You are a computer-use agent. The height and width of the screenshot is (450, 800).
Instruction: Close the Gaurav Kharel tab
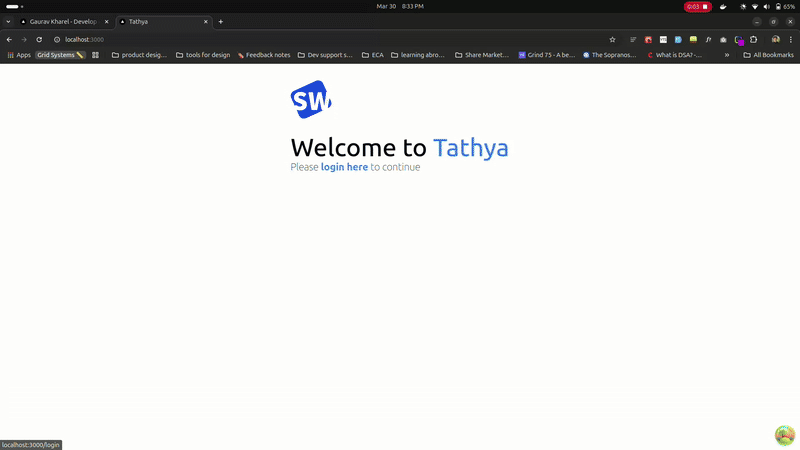(107, 21)
